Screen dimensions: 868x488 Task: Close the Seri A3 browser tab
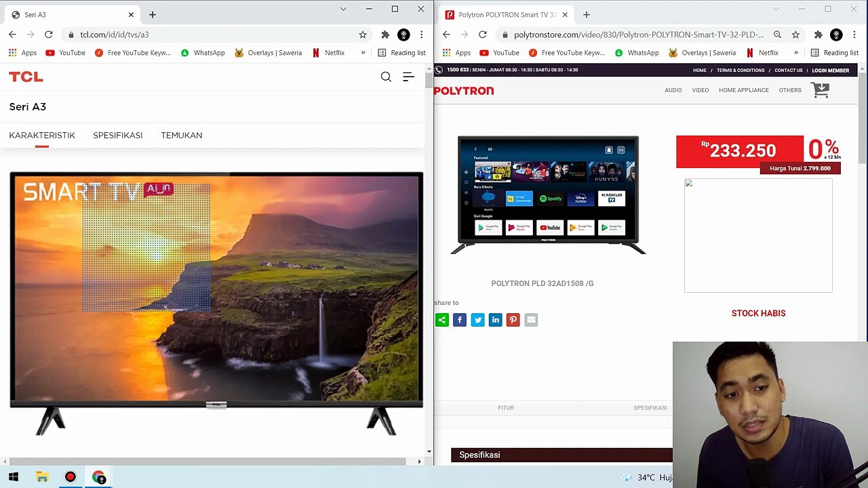pyautogui.click(x=131, y=14)
